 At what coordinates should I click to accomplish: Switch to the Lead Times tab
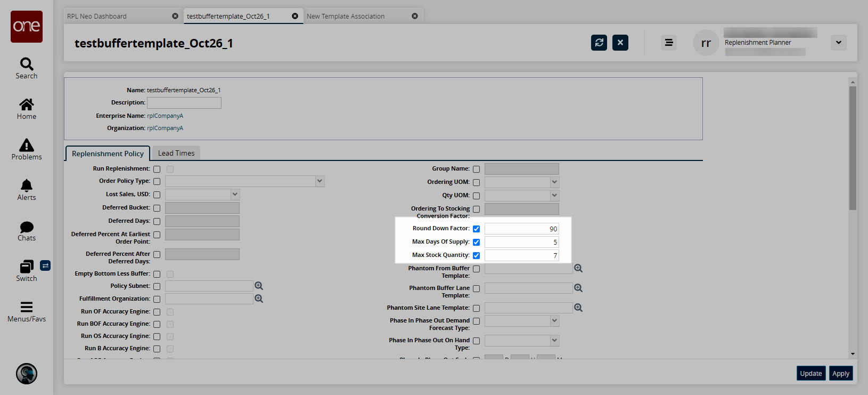(x=176, y=154)
